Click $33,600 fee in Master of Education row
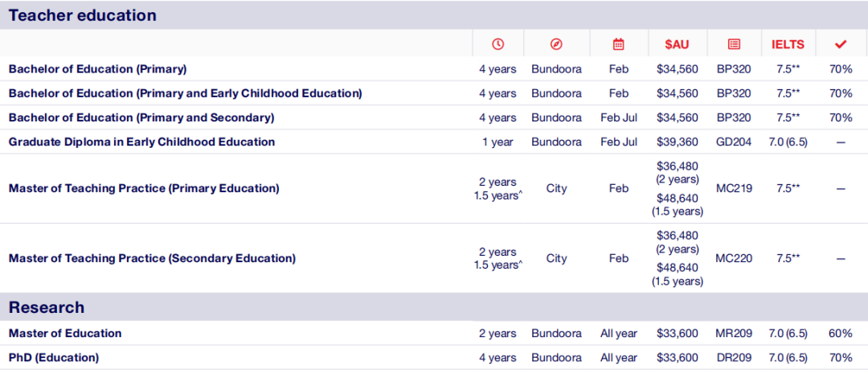Image resolution: width=868 pixels, height=370 pixels. pyautogui.click(x=677, y=334)
